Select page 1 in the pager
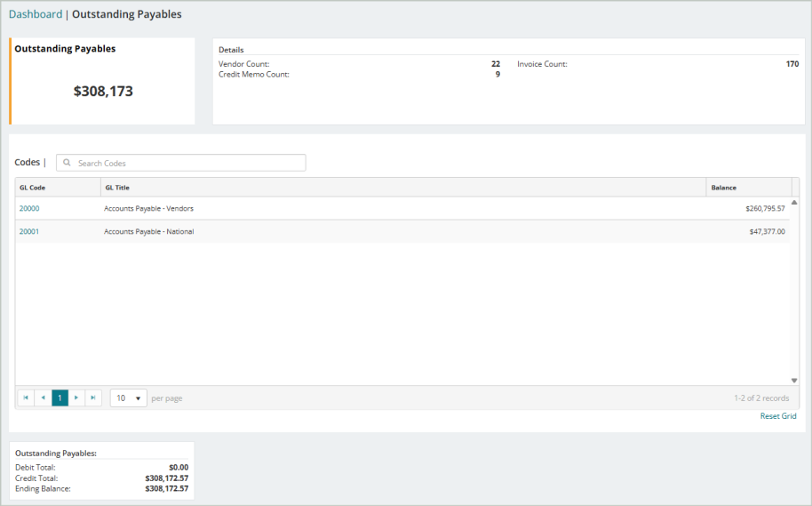The height and width of the screenshot is (506, 812). [60, 398]
